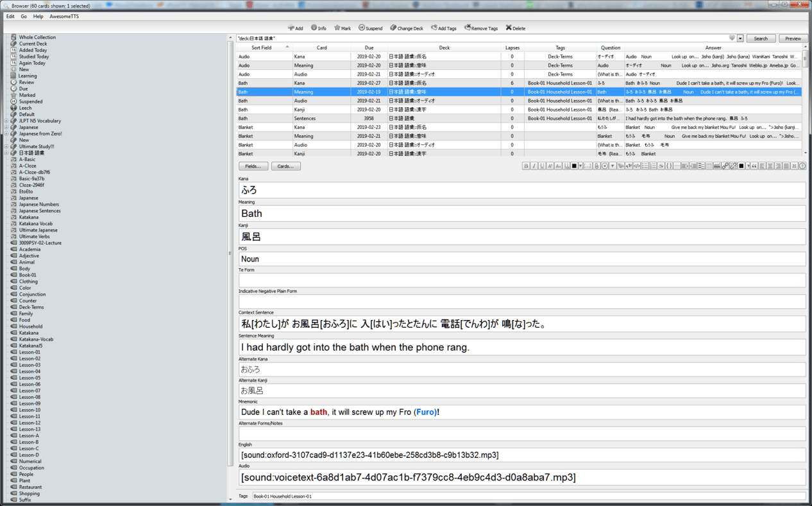The width and height of the screenshot is (812, 506).
Task: Click Add Tags in the toolbar
Action: (444, 28)
